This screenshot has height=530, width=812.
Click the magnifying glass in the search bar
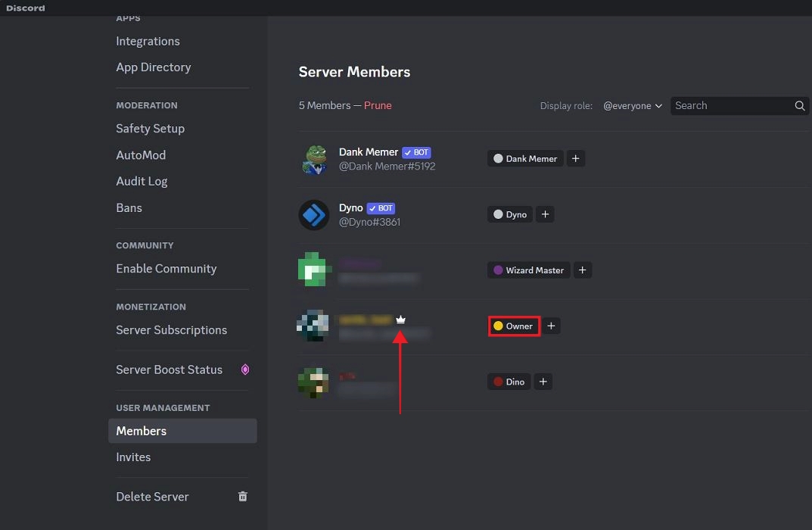tap(799, 106)
